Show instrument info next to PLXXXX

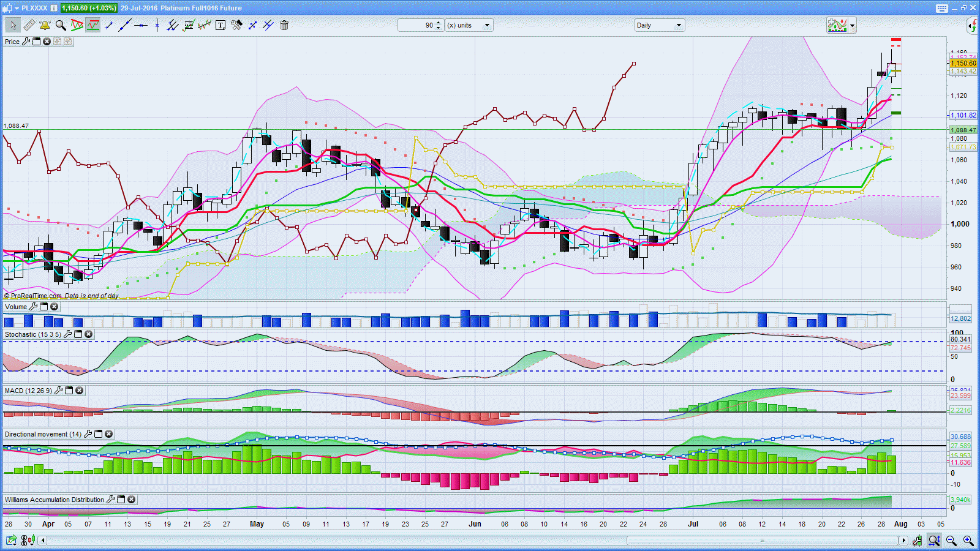54,8
